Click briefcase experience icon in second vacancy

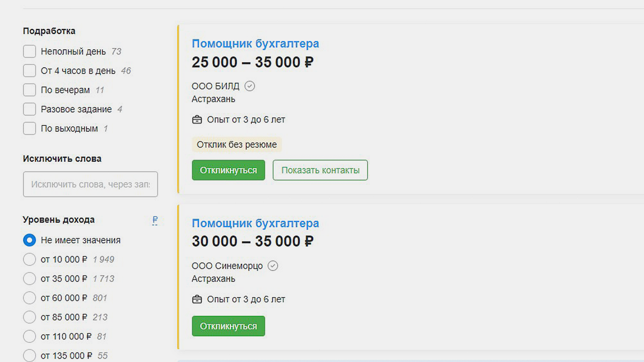coord(197,299)
